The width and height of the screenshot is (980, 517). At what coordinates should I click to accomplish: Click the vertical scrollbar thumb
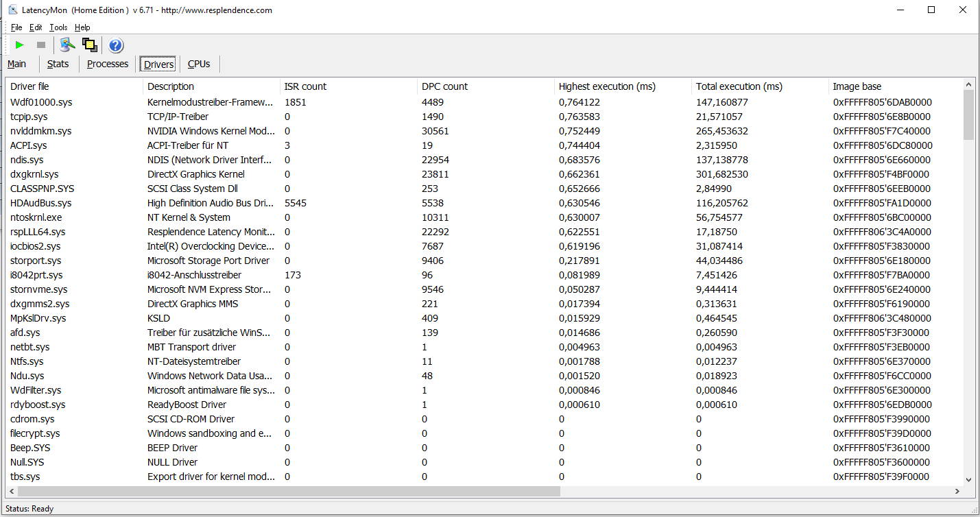[x=968, y=115]
